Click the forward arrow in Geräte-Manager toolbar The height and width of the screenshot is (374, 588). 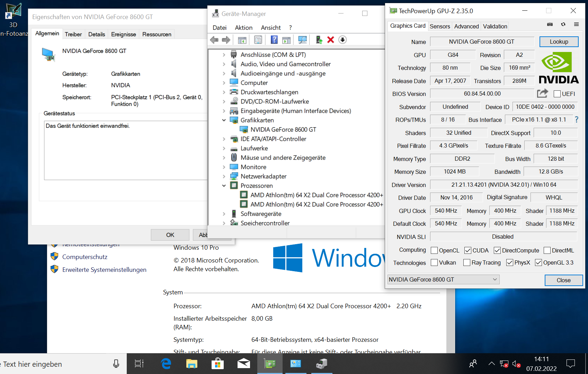click(x=226, y=40)
